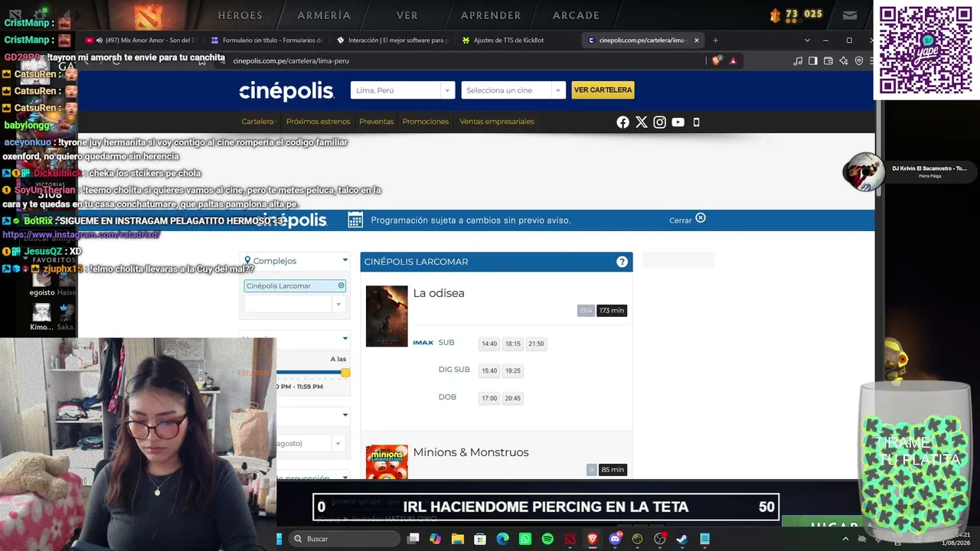Open the Selecciona un cine dropdown

514,90
